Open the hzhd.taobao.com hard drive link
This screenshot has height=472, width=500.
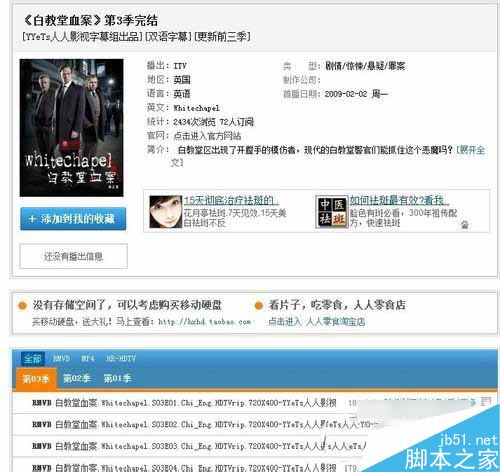204,322
